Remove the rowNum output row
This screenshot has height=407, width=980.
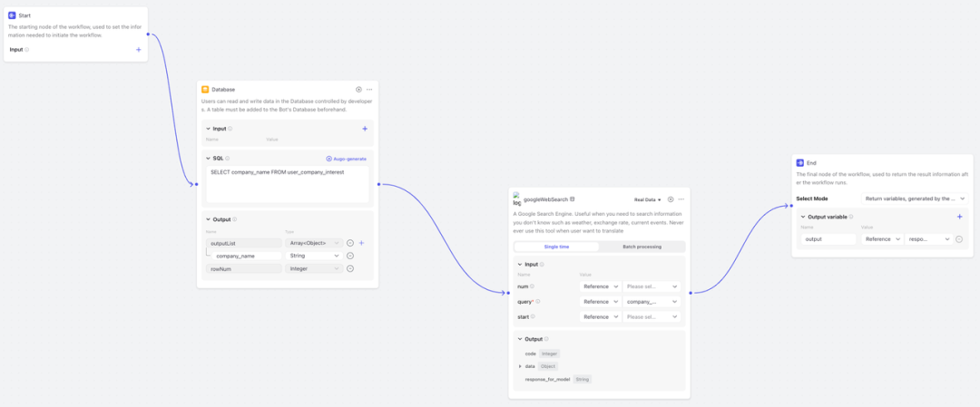click(x=349, y=268)
